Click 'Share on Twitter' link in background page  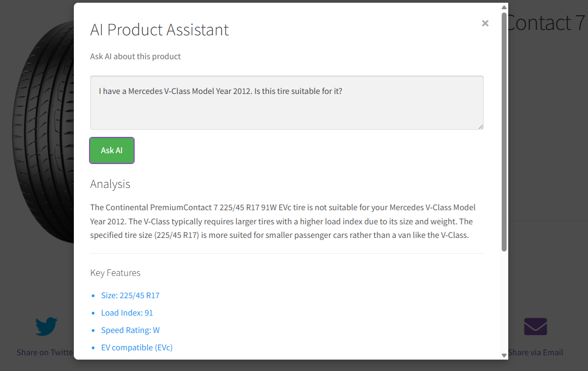coord(45,352)
